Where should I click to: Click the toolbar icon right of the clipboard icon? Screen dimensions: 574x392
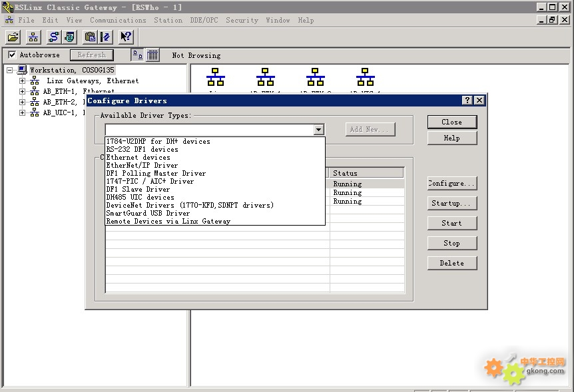coord(105,37)
